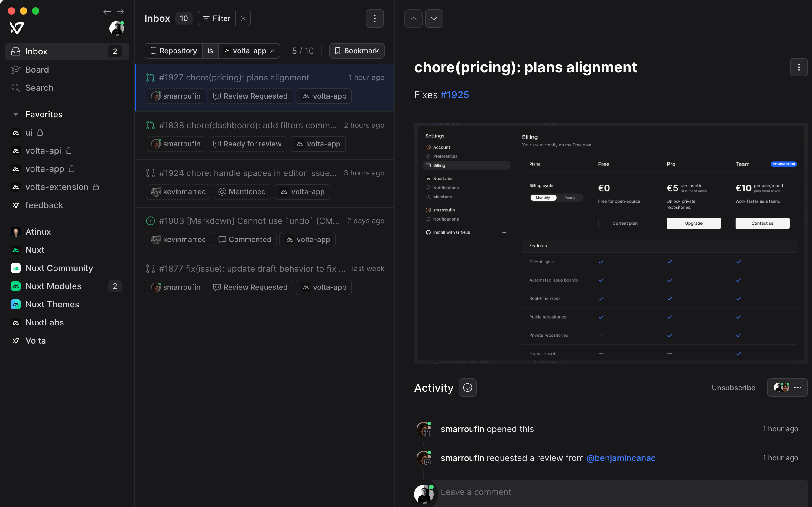This screenshot has height=507, width=812.
Task: Open pull request options three-dot menu
Action: tap(799, 67)
